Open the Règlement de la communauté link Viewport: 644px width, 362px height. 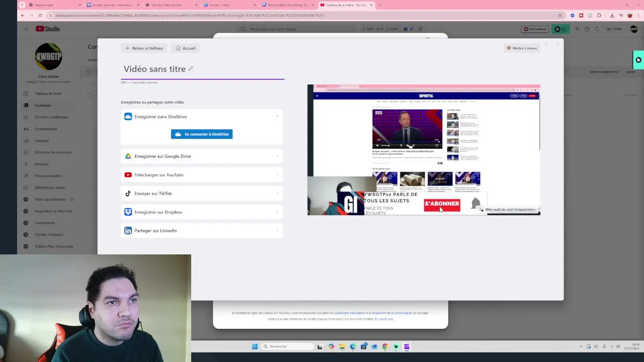click(x=391, y=313)
